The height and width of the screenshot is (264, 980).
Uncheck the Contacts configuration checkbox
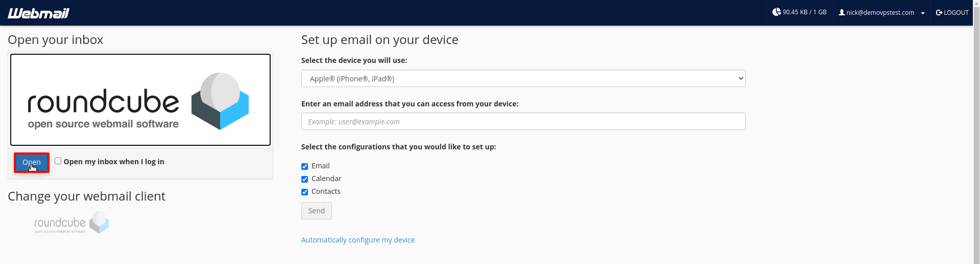304,192
